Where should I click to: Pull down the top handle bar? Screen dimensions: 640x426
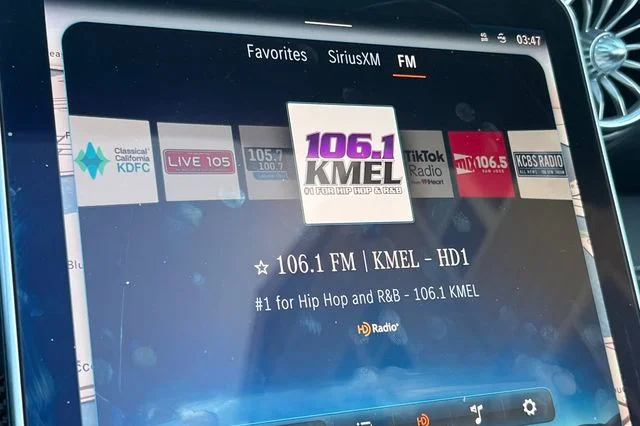(328, 24)
